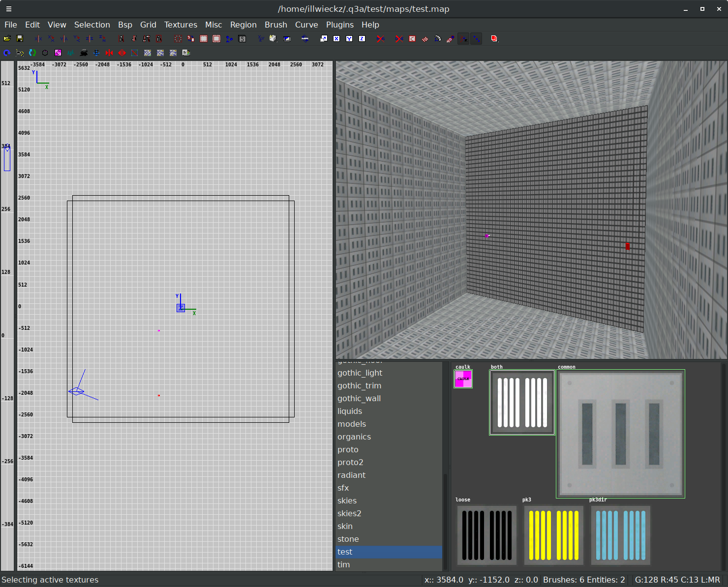Click the pink Caulk icon in toolbar
This screenshot has height=587, width=728.
coord(58,53)
